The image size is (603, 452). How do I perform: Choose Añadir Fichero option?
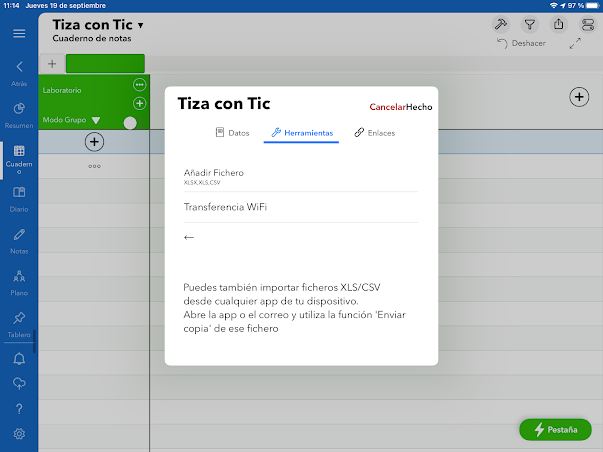pyautogui.click(x=301, y=177)
